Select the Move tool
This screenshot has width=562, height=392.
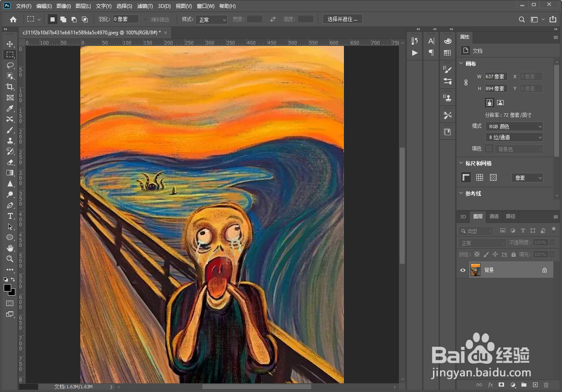[10, 44]
